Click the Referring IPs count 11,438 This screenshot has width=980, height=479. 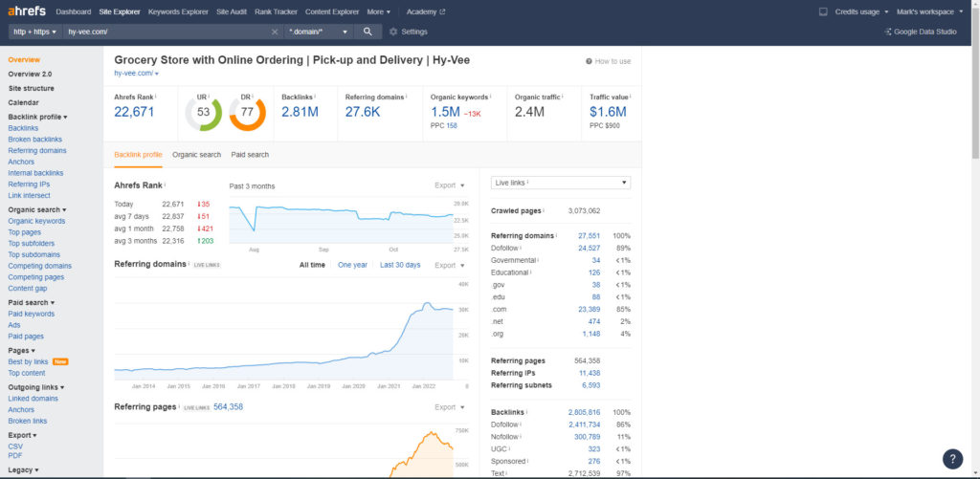pyautogui.click(x=590, y=373)
